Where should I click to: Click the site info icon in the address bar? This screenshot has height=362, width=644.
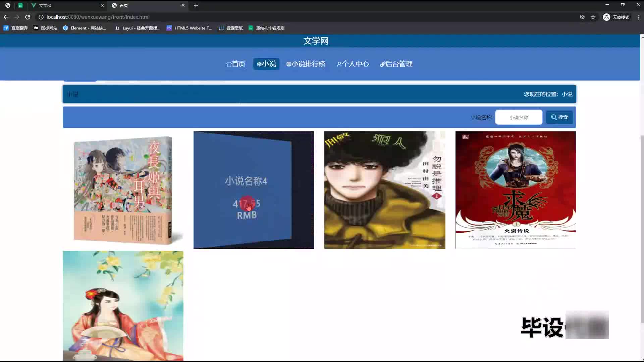41,17
